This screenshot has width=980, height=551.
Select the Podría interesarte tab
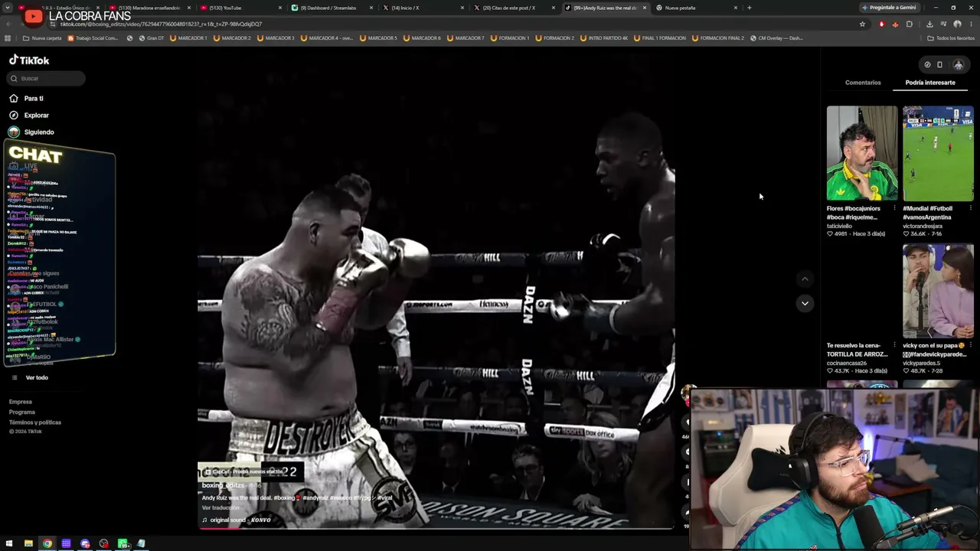pyautogui.click(x=930, y=83)
